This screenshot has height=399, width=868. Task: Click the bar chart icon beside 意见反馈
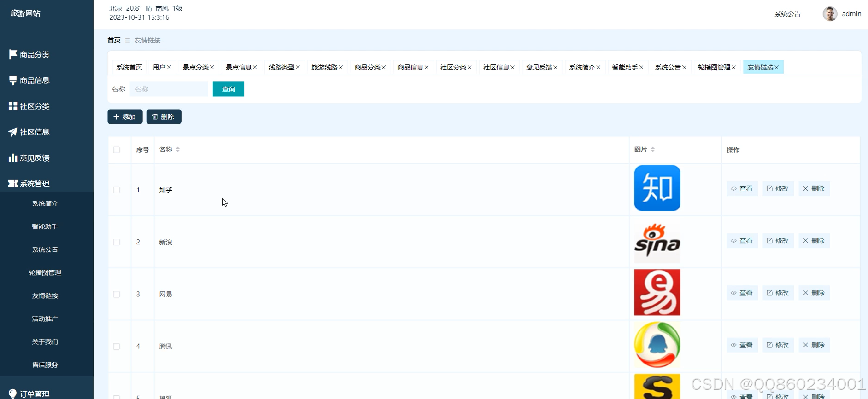[13, 158]
